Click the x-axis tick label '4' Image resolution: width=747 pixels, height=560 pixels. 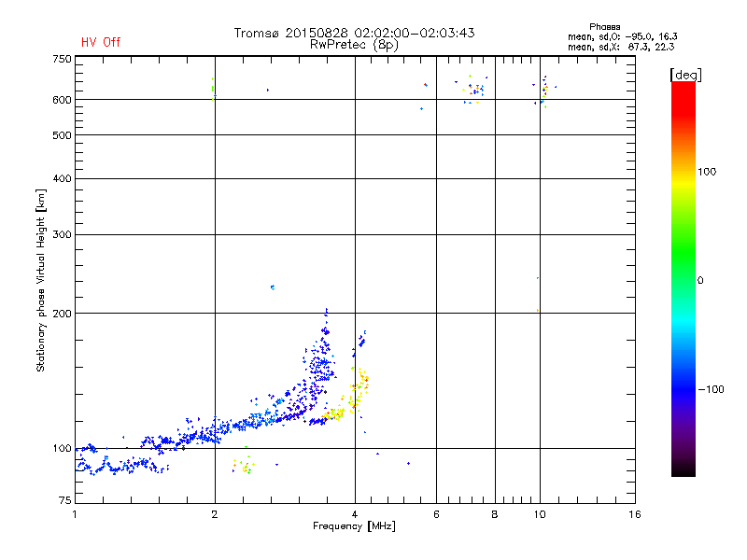click(x=355, y=514)
